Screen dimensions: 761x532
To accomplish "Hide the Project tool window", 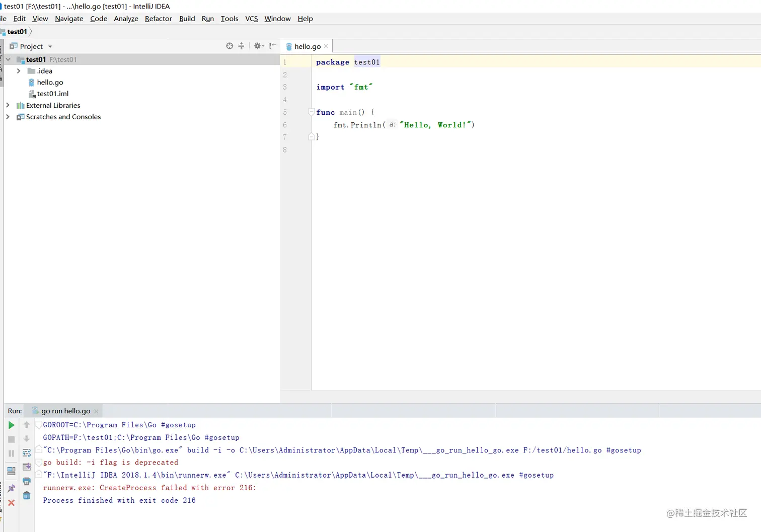I will point(272,46).
